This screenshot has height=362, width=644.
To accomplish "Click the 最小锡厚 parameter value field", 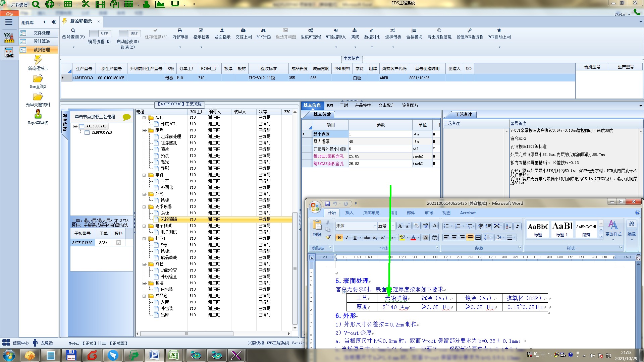I will pyautogui.click(x=380, y=134).
